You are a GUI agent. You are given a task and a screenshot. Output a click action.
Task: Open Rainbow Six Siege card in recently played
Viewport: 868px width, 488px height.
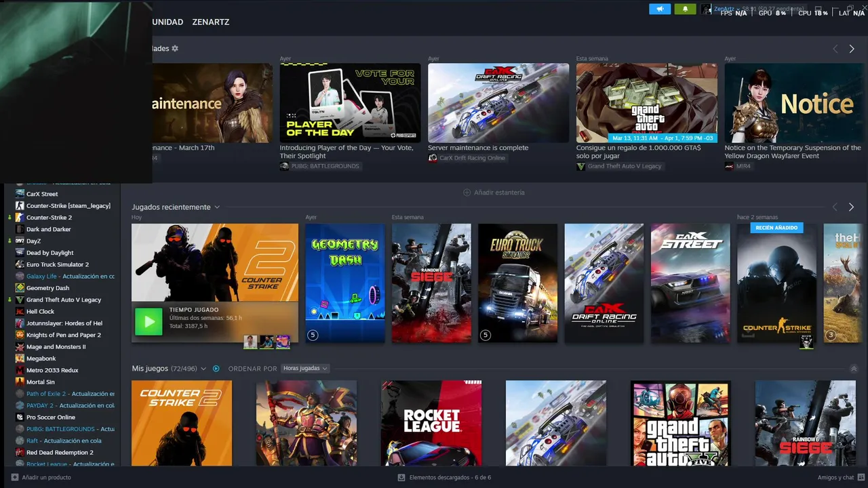coord(431,283)
